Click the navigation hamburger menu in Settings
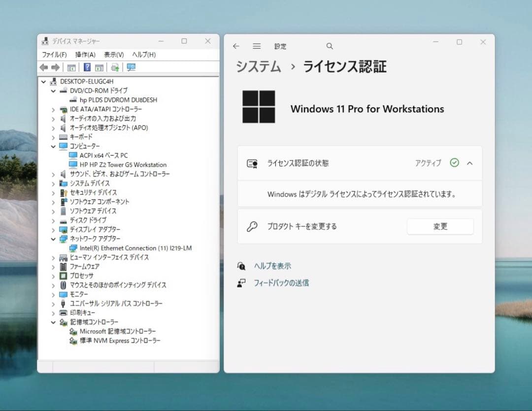532x411 pixels. pos(257,46)
